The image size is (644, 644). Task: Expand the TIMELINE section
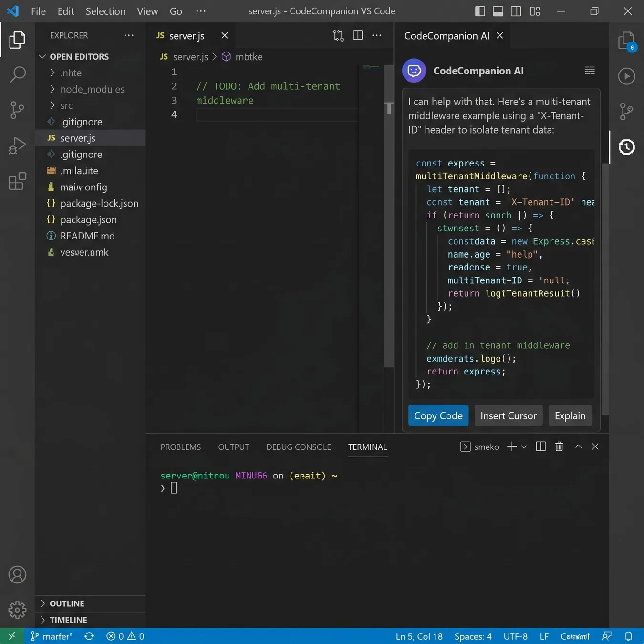(x=91, y=620)
